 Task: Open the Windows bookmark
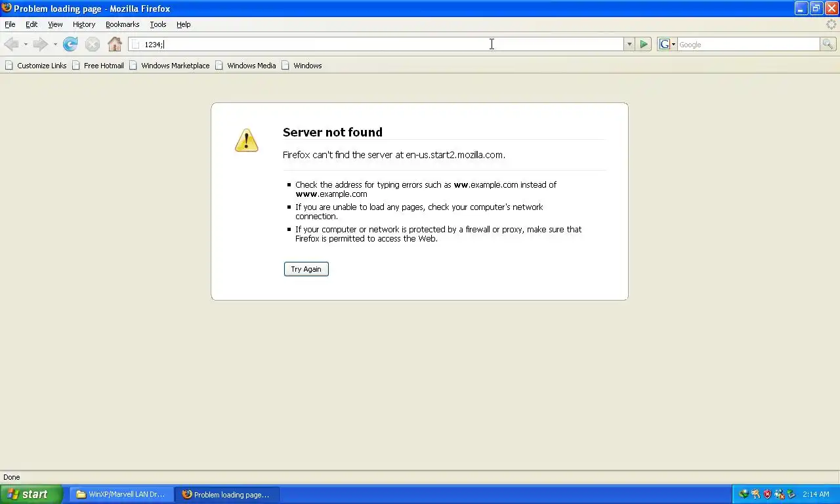click(301, 66)
